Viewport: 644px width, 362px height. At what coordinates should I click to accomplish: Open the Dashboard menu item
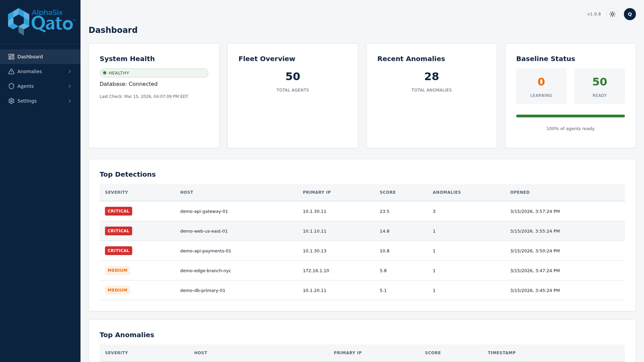click(x=40, y=57)
